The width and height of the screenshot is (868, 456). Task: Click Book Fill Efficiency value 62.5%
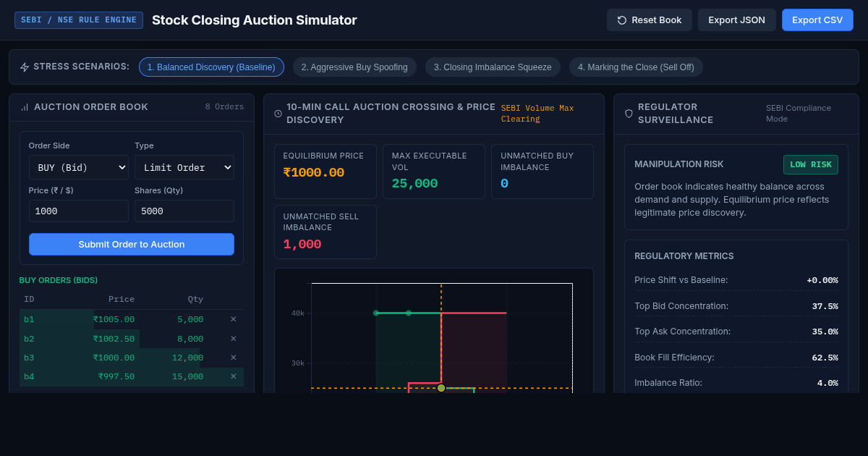825,358
